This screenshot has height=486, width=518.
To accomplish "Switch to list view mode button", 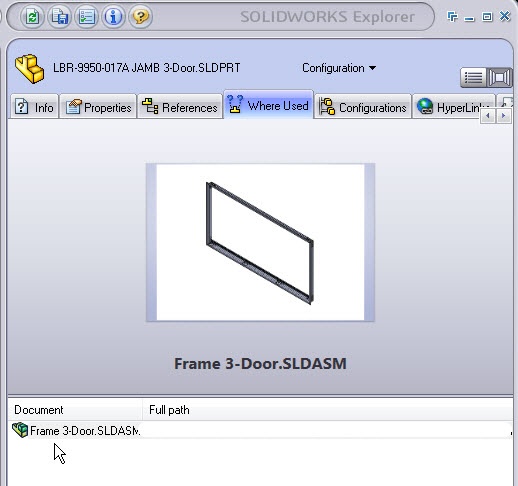I will pos(473,78).
